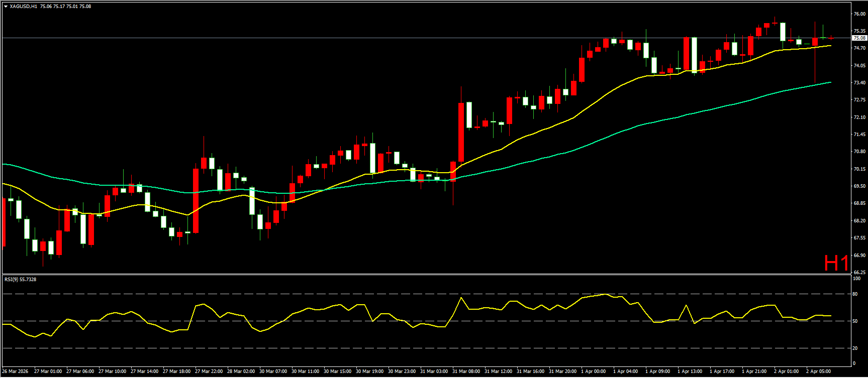Click the red H1 timeframe label
The image size is (868, 378).
pyautogui.click(x=836, y=263)
